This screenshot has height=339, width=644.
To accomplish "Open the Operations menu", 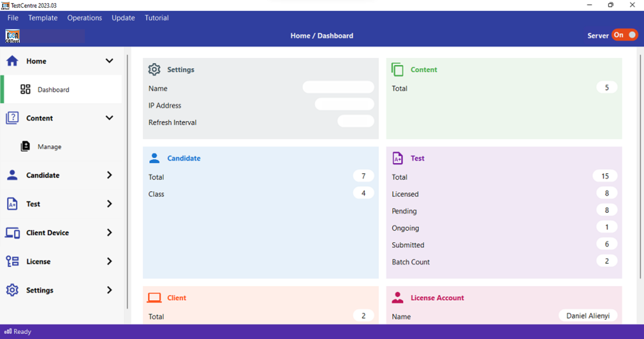I will [x=85, y=18].
